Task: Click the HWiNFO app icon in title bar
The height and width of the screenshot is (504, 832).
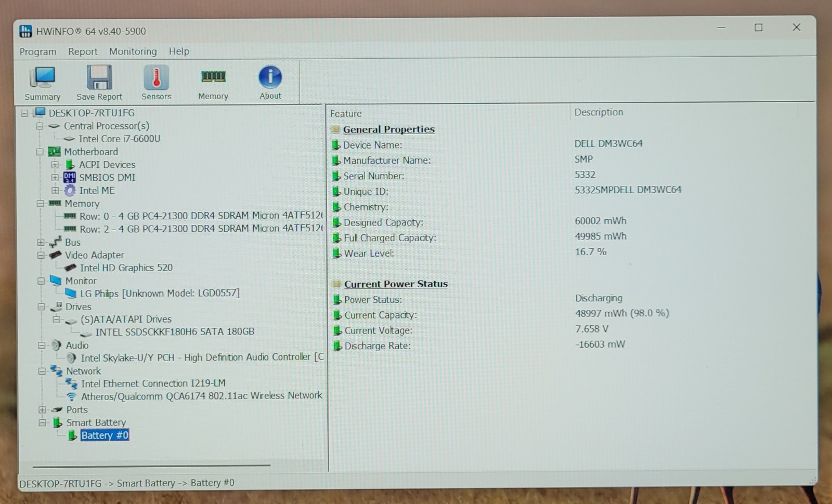Action: click(25, 31)
